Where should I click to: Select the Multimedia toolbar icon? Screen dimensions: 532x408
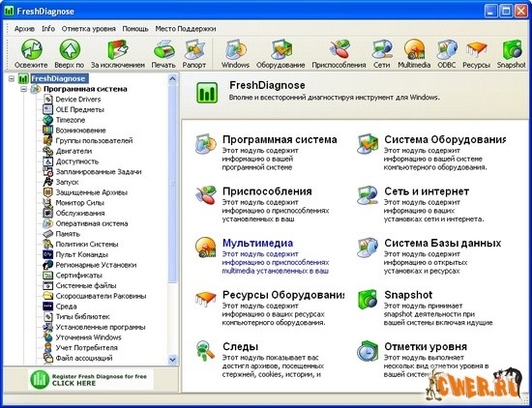pyautogui.click(x=414, y=49)
